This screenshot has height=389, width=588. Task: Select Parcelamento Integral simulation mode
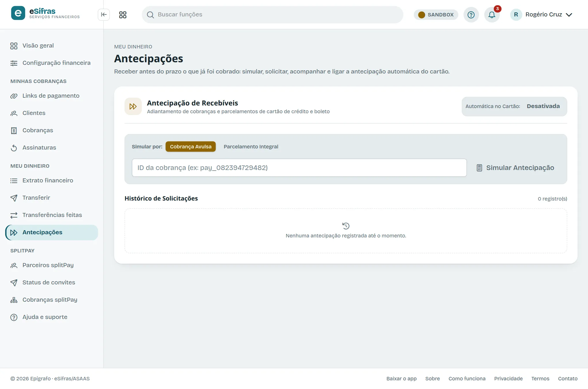pyautogui.click(x=251, y=147)
